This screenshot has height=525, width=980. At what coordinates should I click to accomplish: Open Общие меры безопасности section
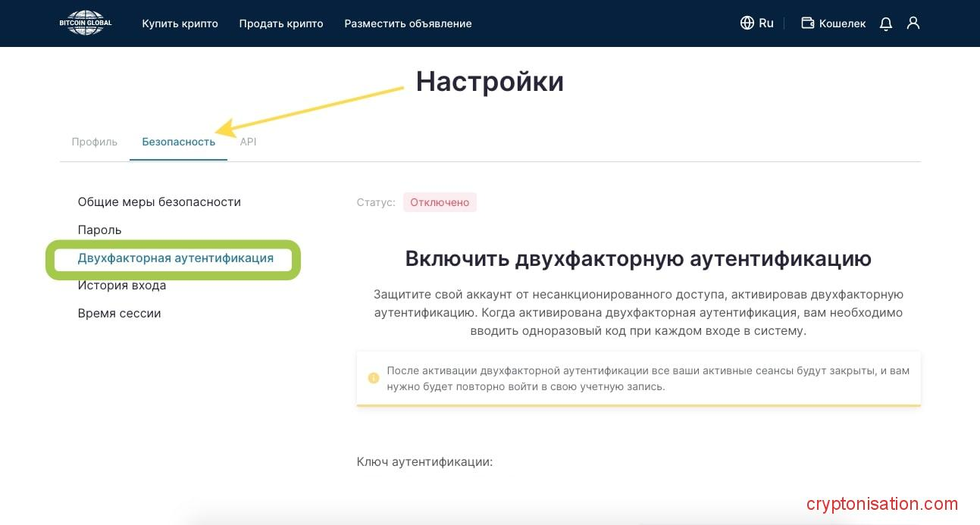pyautogui.click(x=159, y=202)
